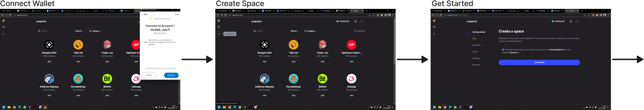Click the Controller step in setup sidebar

476,45
